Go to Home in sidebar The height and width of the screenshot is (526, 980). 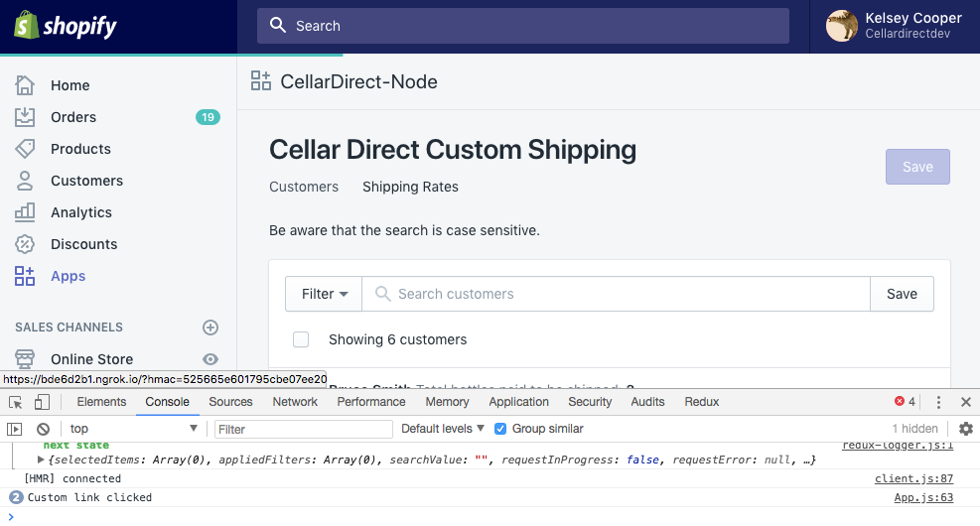[x=70, y=85]
